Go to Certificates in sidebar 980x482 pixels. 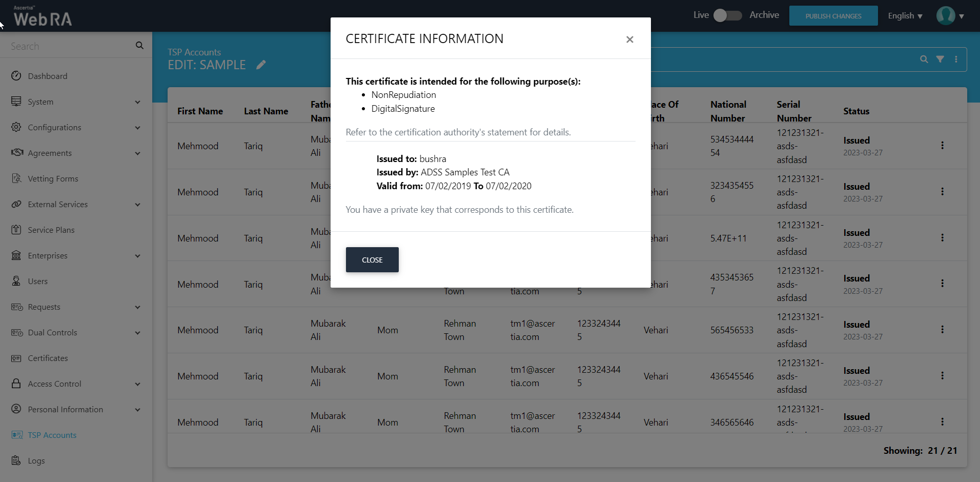pyautogui.click(x=48, y=358)
